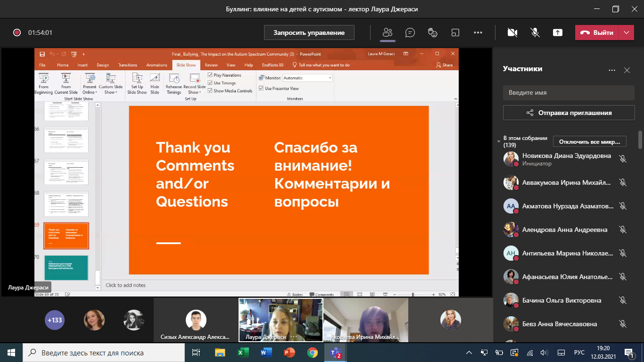The image size is (644, 362).
Task: Click the breakout rooms icon
Action: point(455,33)
